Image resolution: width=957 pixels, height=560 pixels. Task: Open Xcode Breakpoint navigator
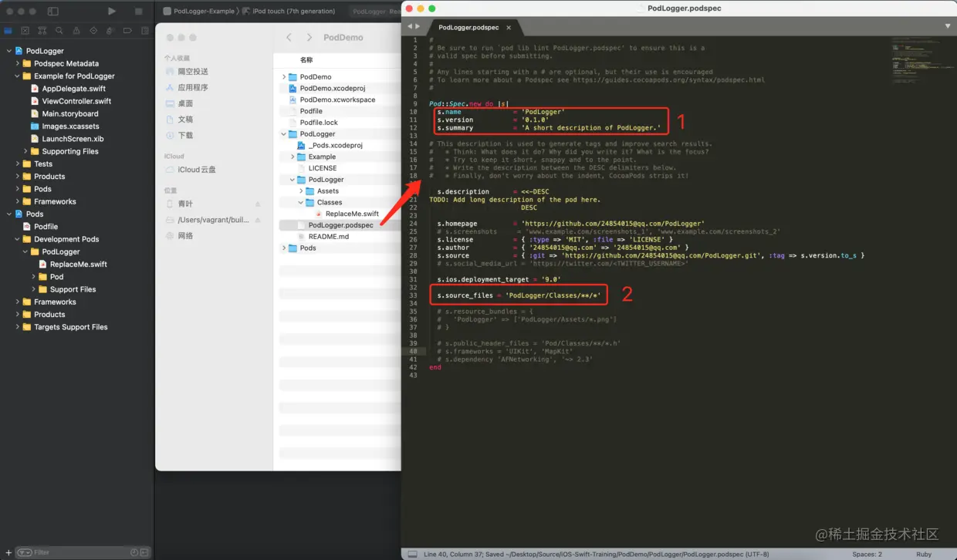point(127,31)
